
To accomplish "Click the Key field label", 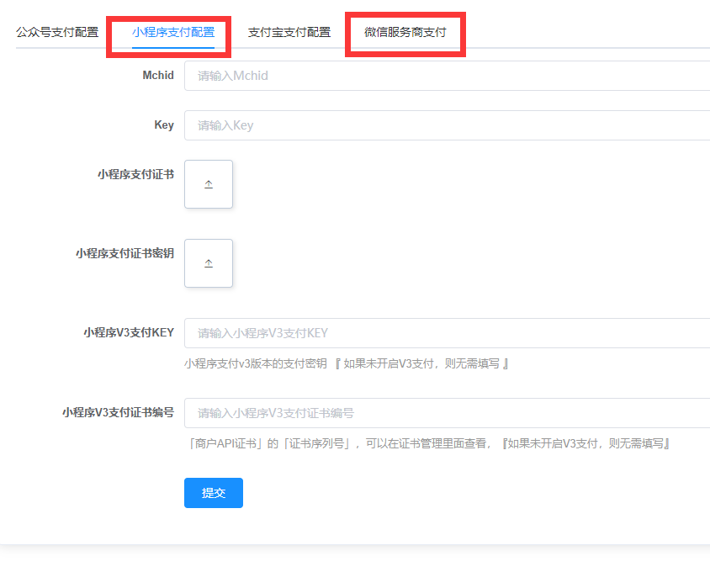I will [x=164, y=125].
